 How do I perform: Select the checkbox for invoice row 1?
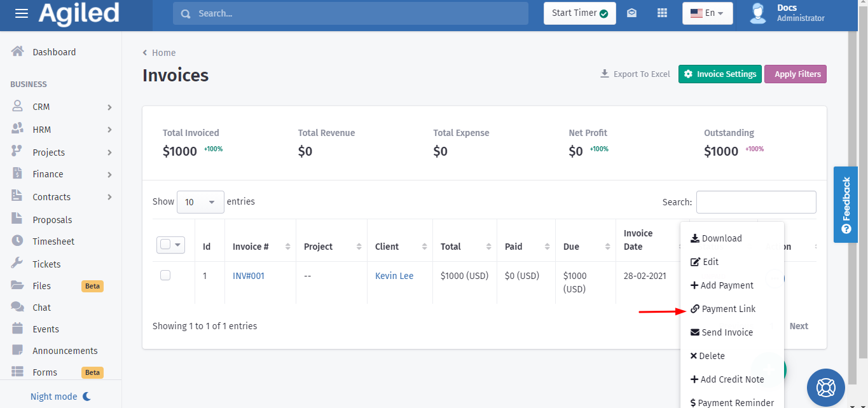coord(165,275)
